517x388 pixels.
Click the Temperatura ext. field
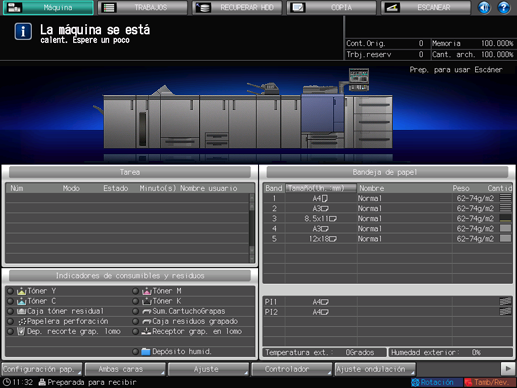click(x=325, y=352)
